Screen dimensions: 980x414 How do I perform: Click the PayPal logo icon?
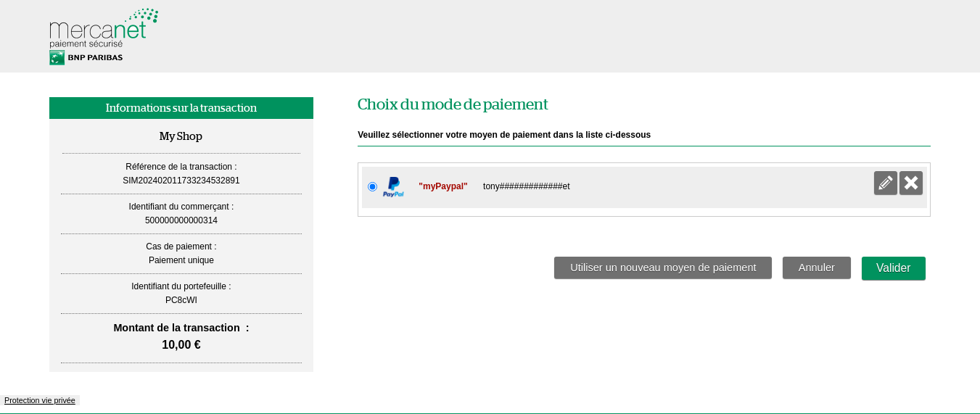tap(393, 187)
